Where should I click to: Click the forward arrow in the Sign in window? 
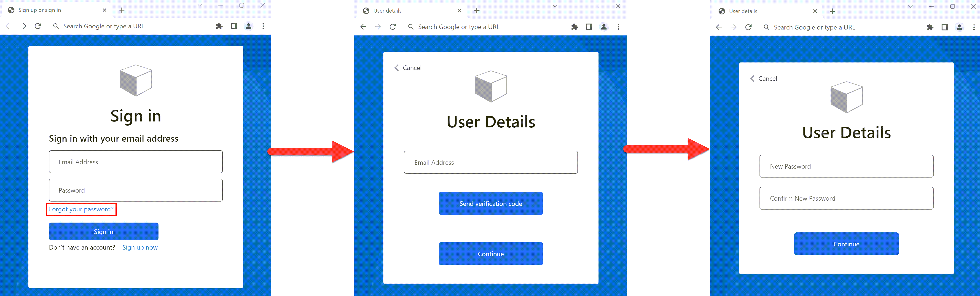[23, 26]
